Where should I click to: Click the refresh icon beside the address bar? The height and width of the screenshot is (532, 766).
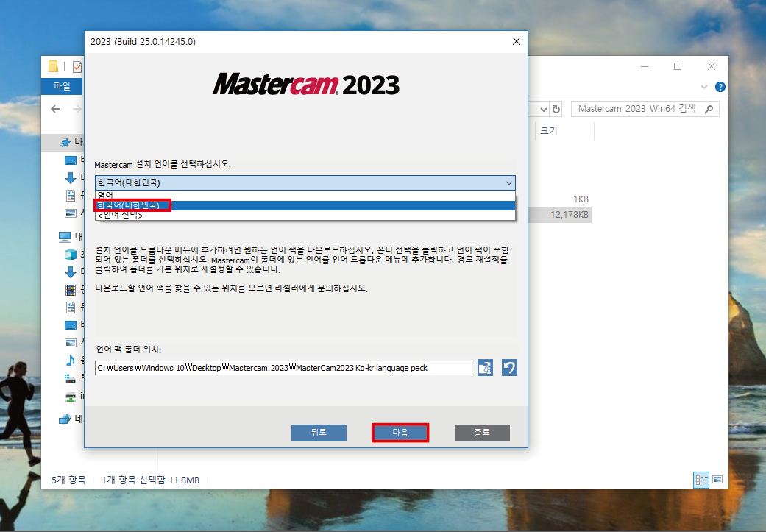point(556,109)
